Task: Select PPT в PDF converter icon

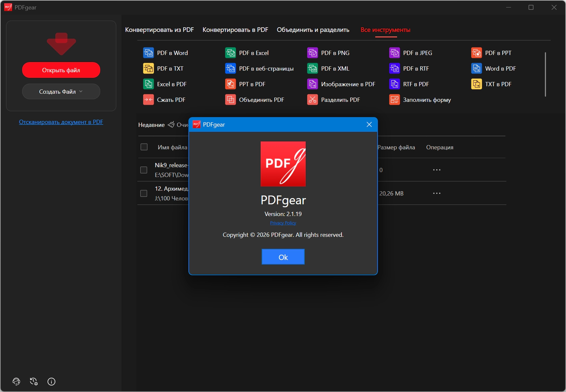Action: pyautogui.click(x=230, y=84)
